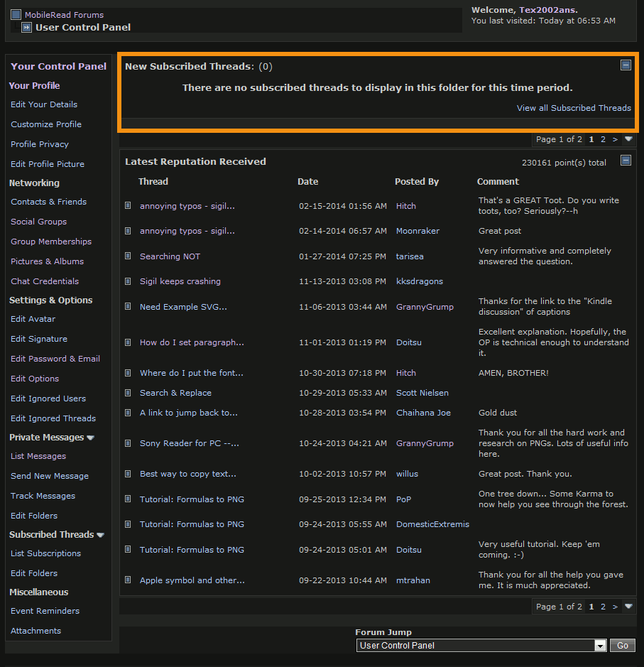Click post icon beside Where do I put the font
The height and width of the screenshot is (667, 644).
click(128, 373)
